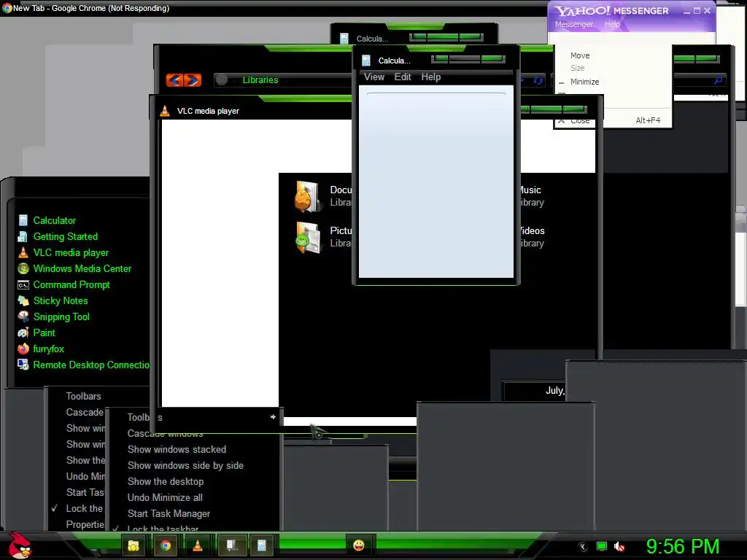
Task: Select the VLC cone taskbar button
Action: point(197,545)
